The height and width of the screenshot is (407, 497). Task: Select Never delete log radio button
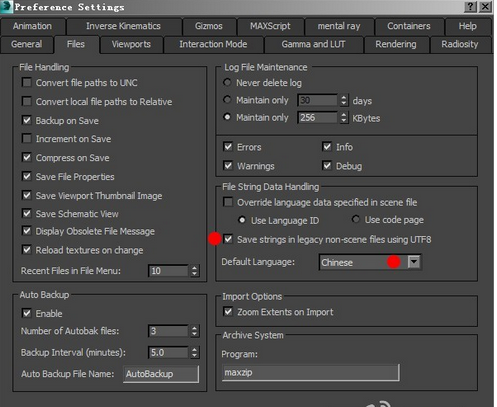tap(227, 82)
